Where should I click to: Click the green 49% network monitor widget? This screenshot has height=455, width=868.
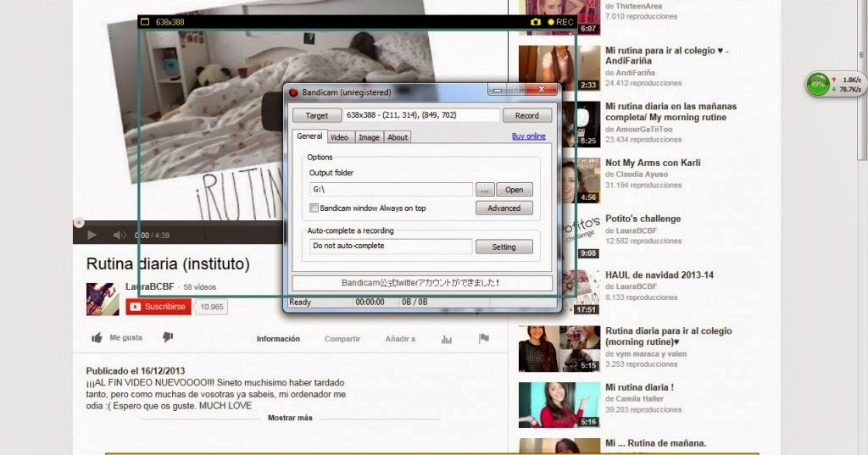(818, 85)
